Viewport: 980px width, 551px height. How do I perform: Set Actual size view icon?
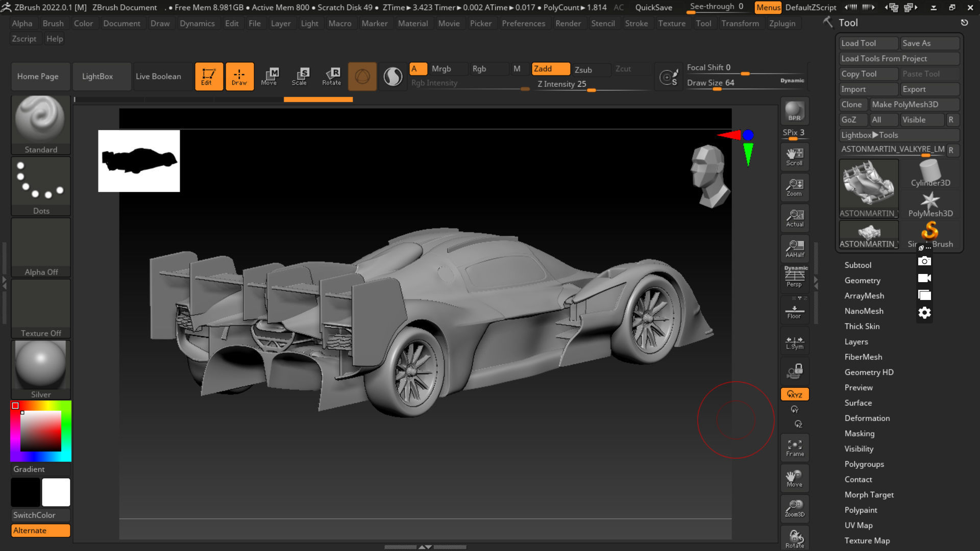795,218
